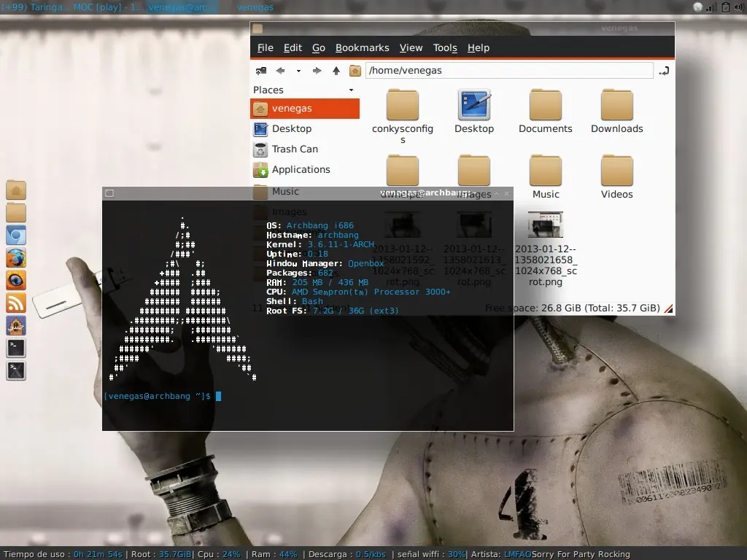The image size is (747, 560).
Task: Click the network globe tray icon
Action: (x=697, y=7)
